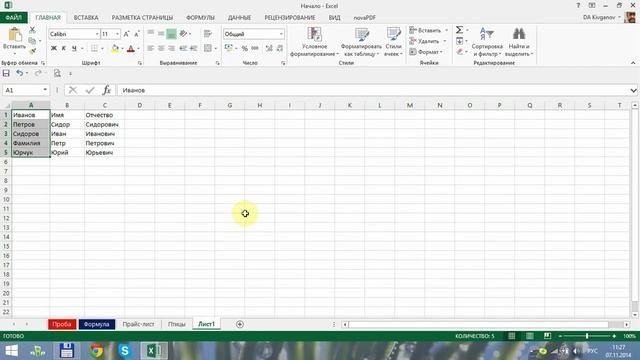Click the text orientation icon
Screen dimensions: 640x360
point(183,34)
